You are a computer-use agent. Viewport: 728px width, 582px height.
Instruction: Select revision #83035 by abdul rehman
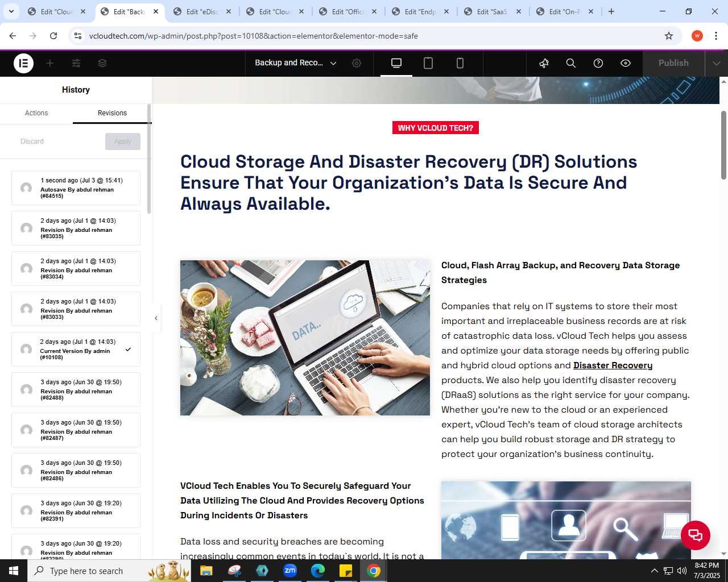pyautogui.click(x=76, y=228)
